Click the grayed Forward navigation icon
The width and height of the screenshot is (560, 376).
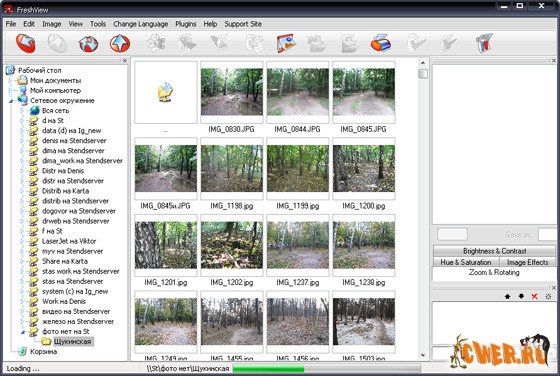[57, 43]
